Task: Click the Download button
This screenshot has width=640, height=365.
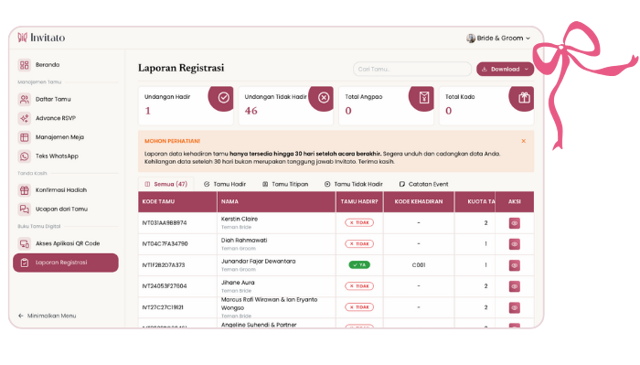Action: point(505,69)
